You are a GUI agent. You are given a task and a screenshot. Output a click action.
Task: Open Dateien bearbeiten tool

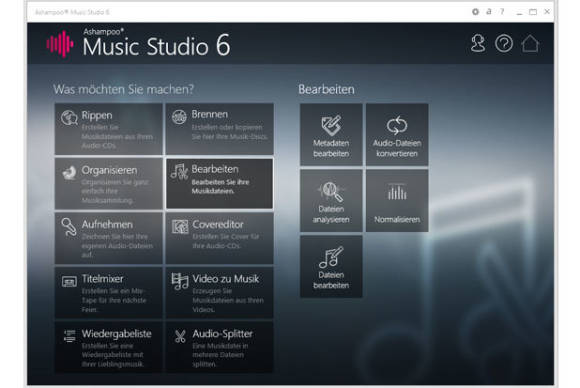click(x=331, y=267)
